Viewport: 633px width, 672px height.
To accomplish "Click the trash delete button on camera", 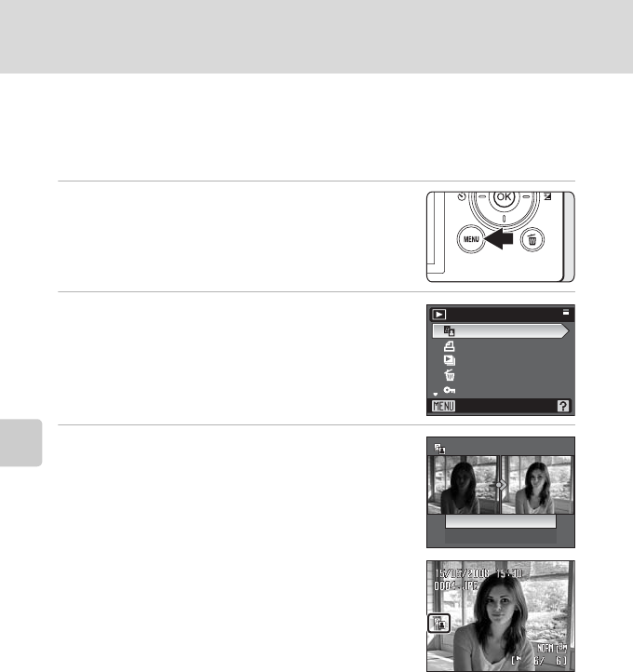I will tap(532, 239).
